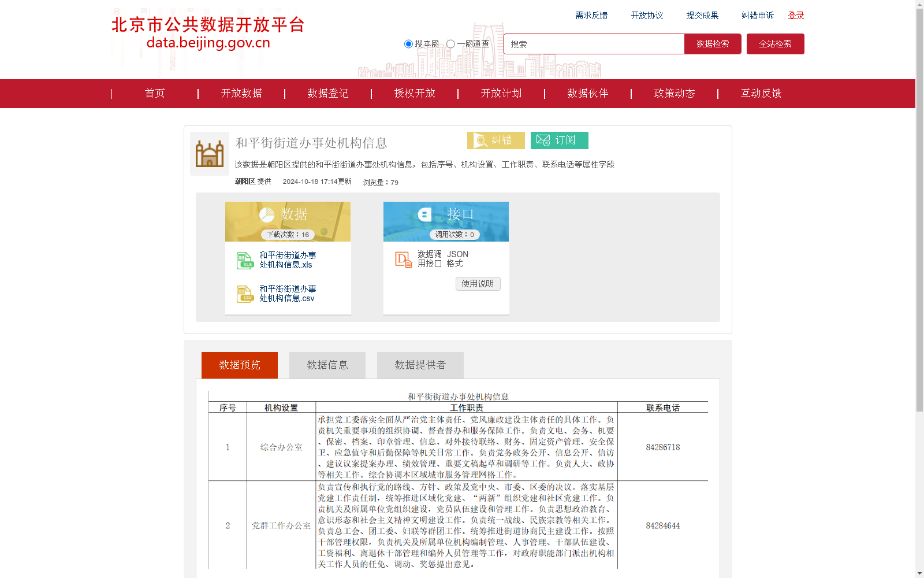Click the XLS file icon

pos(245,261)
